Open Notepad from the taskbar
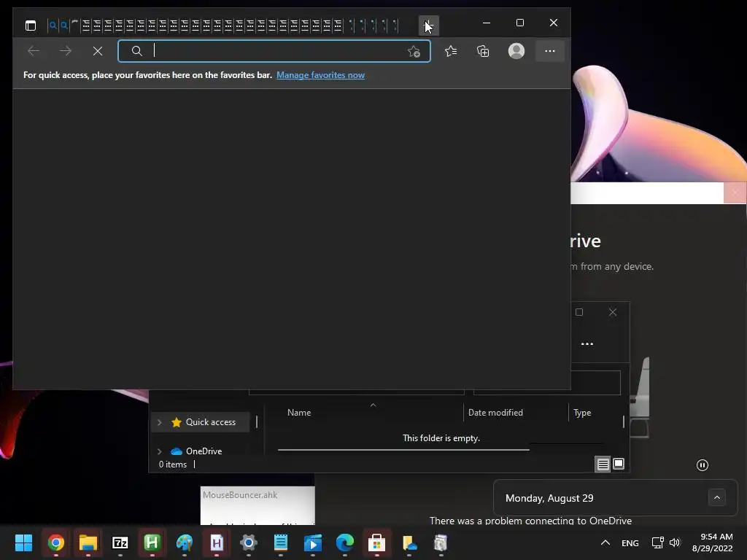Screen dimensions: 747x560 281,542
